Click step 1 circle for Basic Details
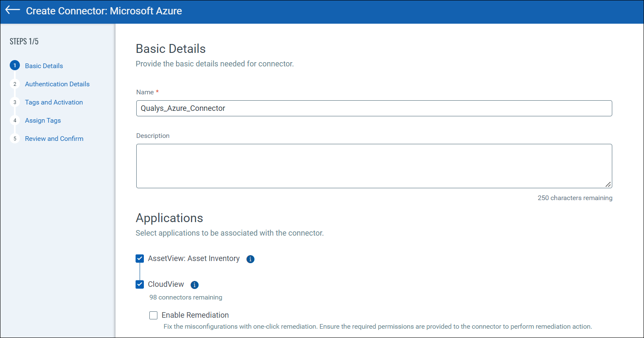This screenshot has height=338, width=644. click(15, 66)
